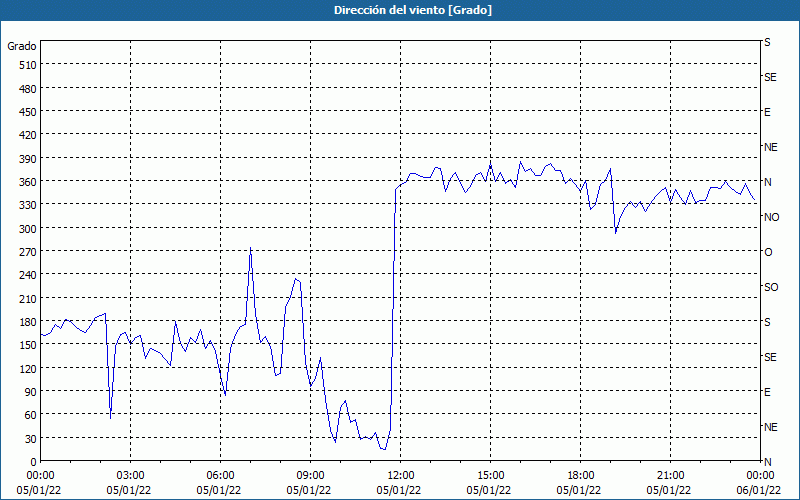Click the 12:00 time axis label

coord(401,476)
